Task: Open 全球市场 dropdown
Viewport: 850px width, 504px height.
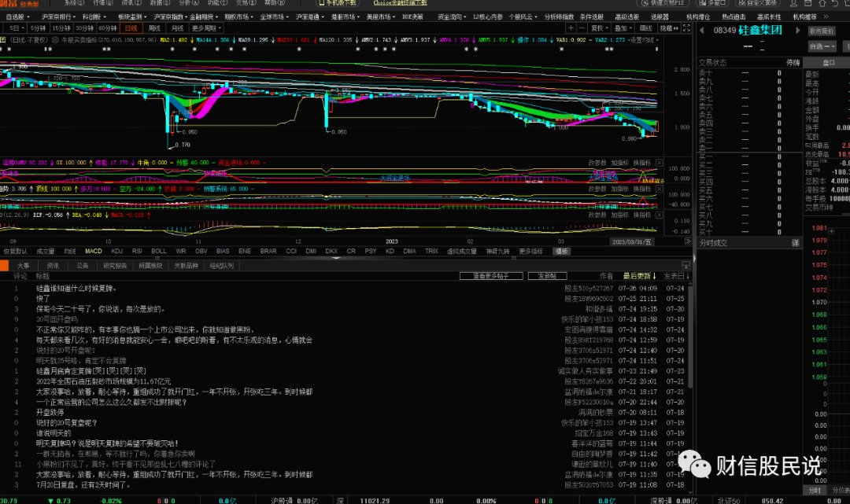Action: pyautogui.click(x=274, y=17)
